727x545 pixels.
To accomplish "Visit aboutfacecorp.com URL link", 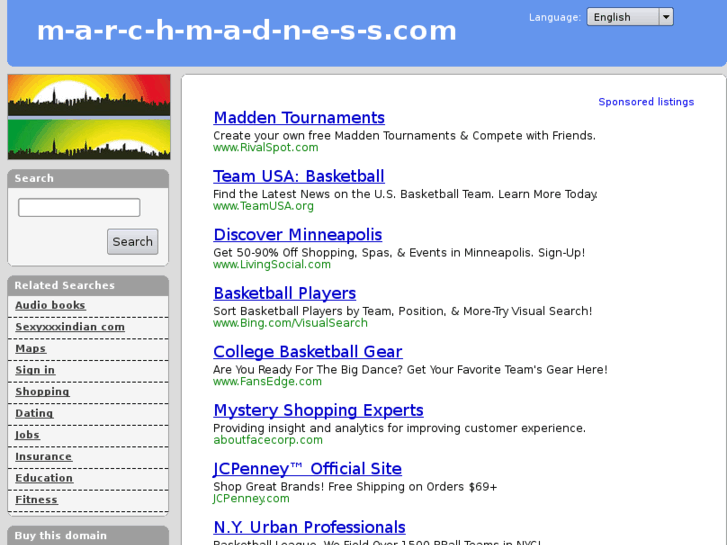I will point(268,440).
